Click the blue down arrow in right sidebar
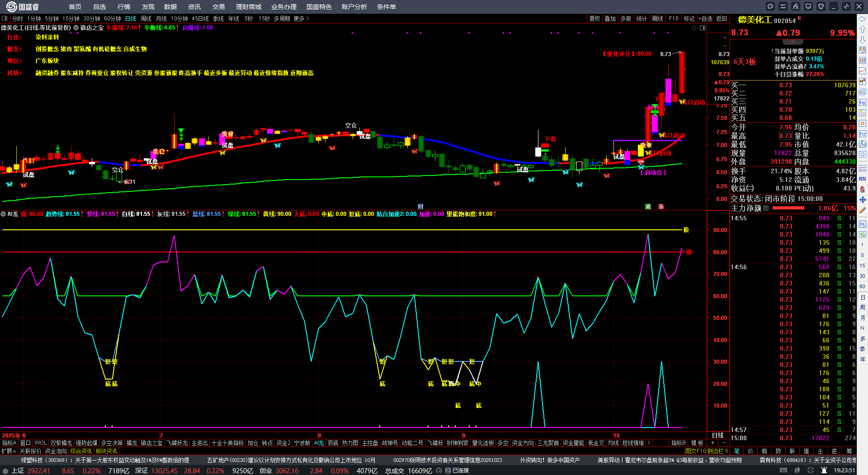Screen dimensions: 868x475 click(x=863, y=40)
